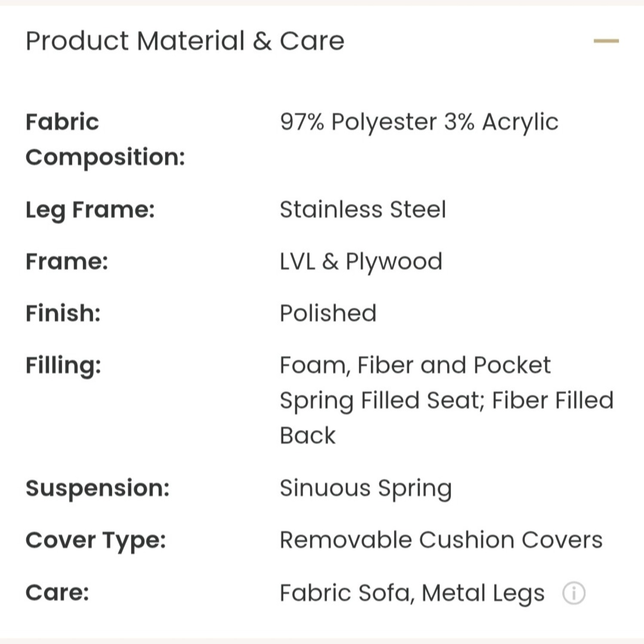Image resolution: width=644 pixels, height=644 pixels.
Task: Click the Foam, Fiber and Pocket text line
Action: [415, 365]
